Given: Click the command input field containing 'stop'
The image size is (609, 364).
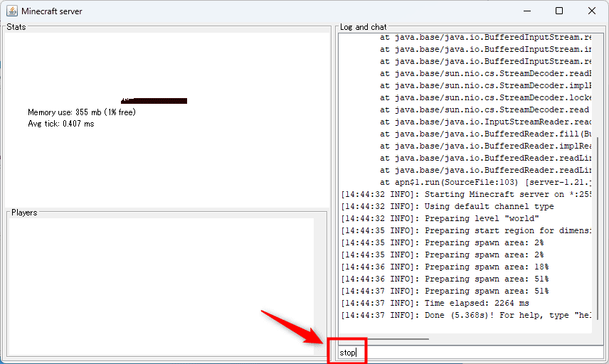Looking at the screenshot, I should click(x=471, y=353).
